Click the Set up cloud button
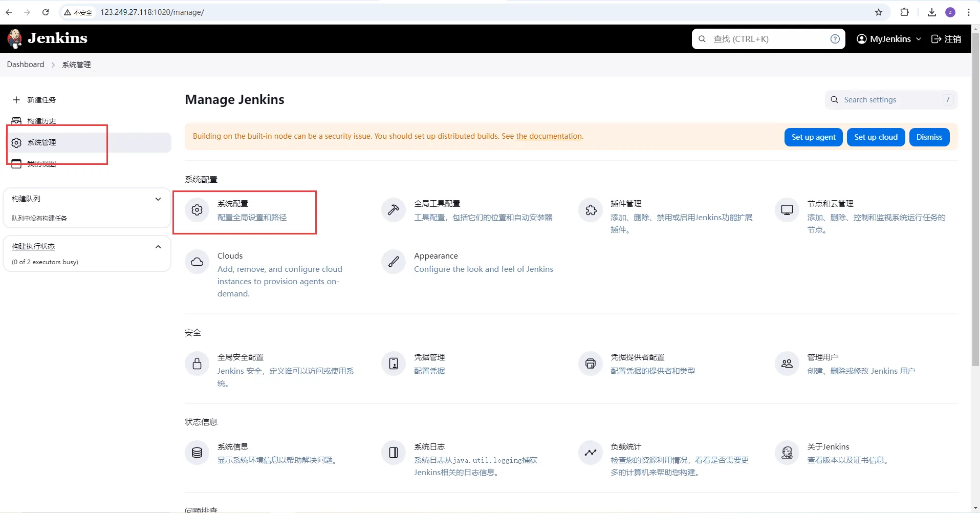 tap(876, 137)
